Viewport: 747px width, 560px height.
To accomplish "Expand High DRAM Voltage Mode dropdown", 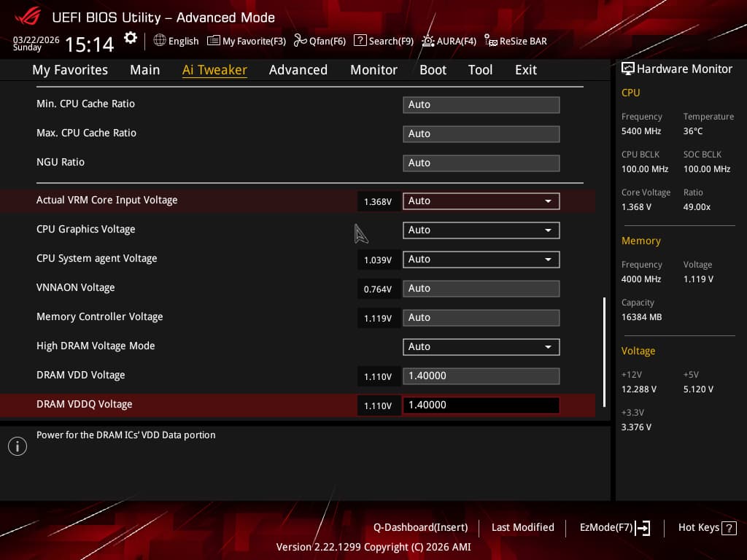I will tap(481, 346).
